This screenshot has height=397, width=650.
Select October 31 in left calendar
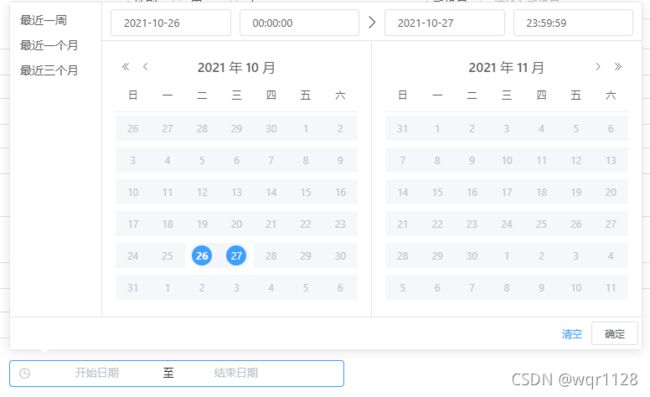[133, 288]
